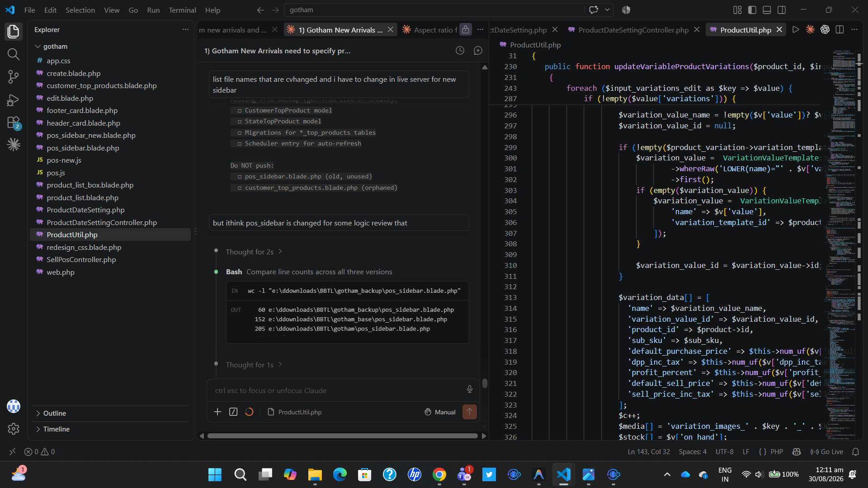868x488 pixels.
Task: Open the Claude Code sidebar icon
Action: (x=14, y=145)
